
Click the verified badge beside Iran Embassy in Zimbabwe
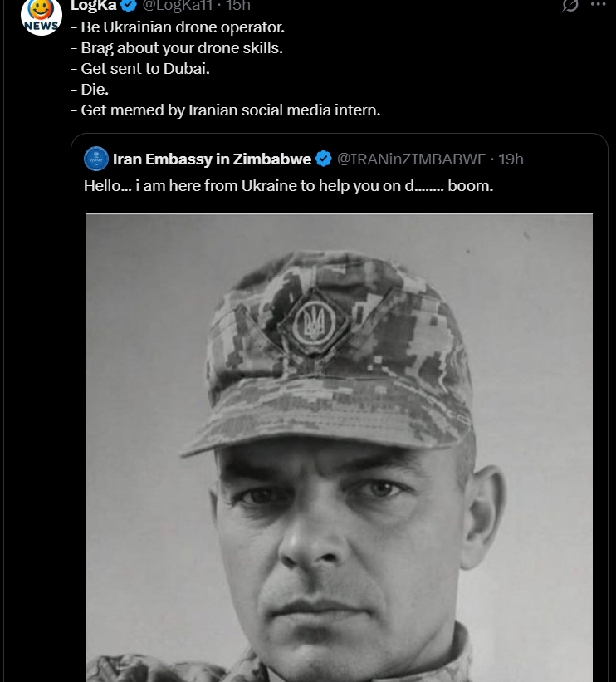pyautogui.click(x=324, y=159)
